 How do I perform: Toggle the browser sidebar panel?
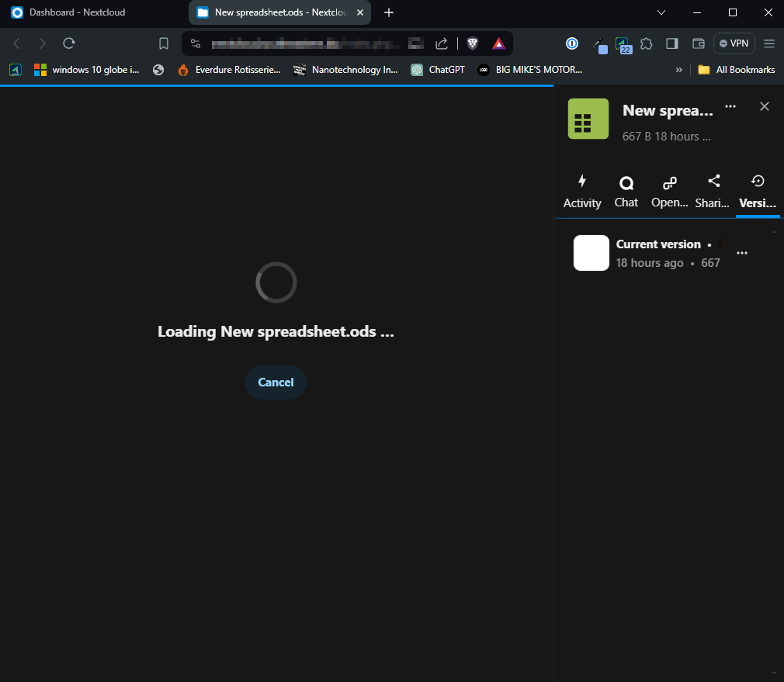click(x=672, y=43)
